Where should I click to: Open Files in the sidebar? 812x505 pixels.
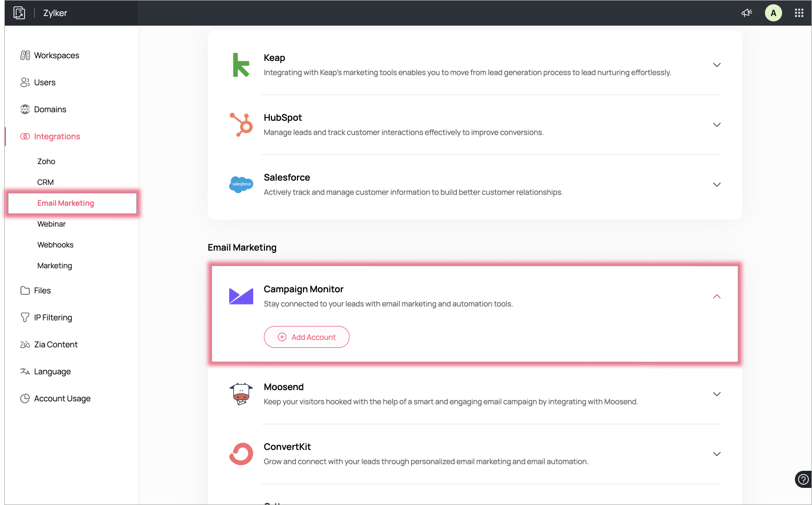[x=43, y=291]
